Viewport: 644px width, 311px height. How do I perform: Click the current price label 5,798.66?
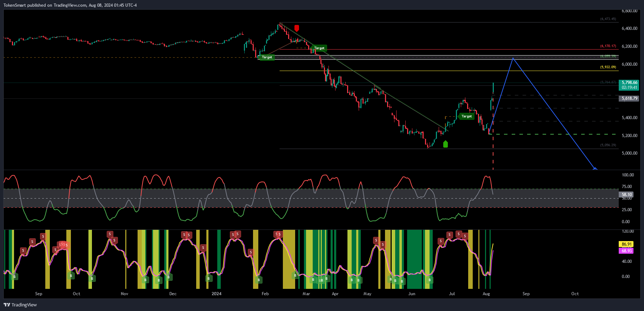tap(629, 83)
